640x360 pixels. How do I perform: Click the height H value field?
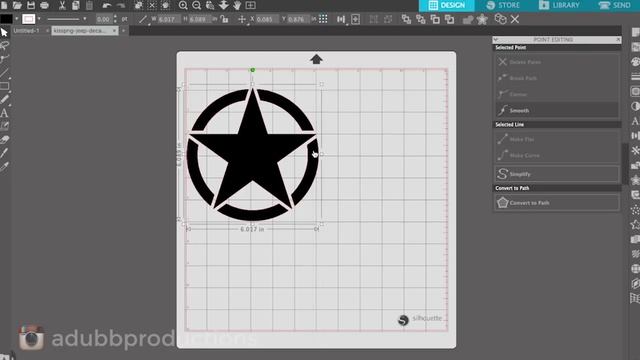[x=200, y=19]
